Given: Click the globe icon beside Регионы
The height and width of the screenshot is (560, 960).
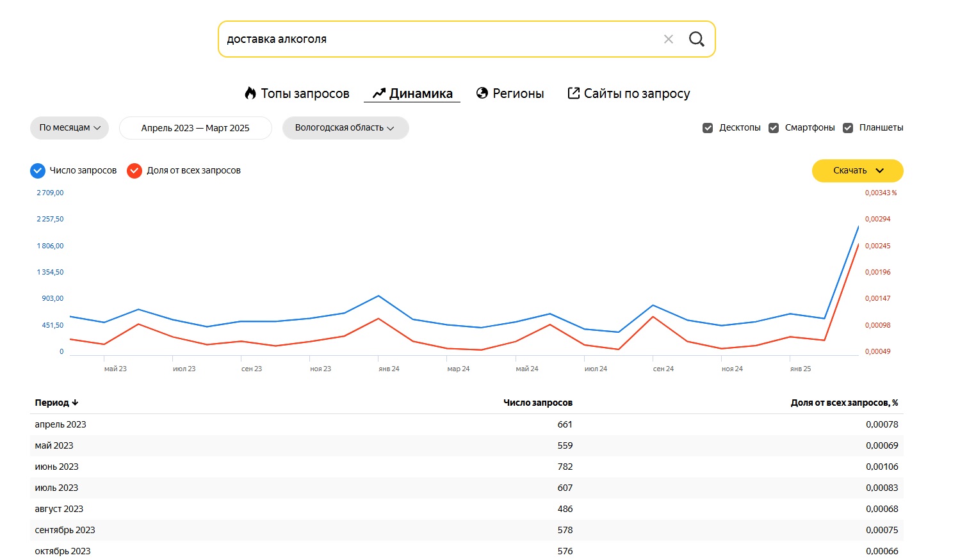Looking at the screenshot, I should tap(482, 93).
